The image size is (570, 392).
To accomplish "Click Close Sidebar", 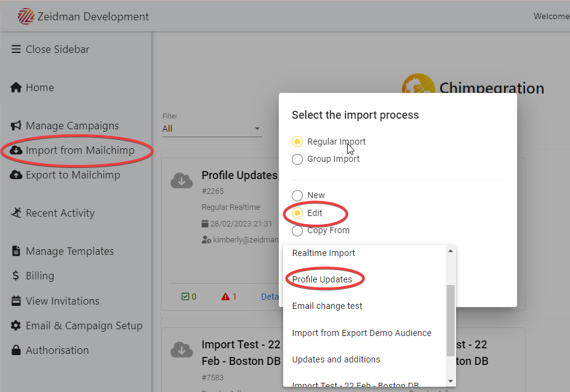I will [x=57, y=49].
